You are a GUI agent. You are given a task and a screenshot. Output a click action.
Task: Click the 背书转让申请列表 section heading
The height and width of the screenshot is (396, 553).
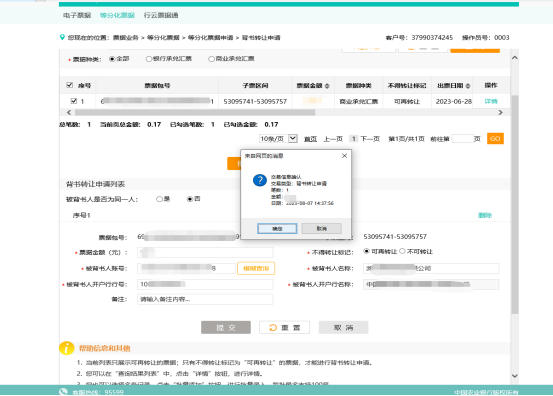pos(95,184)
